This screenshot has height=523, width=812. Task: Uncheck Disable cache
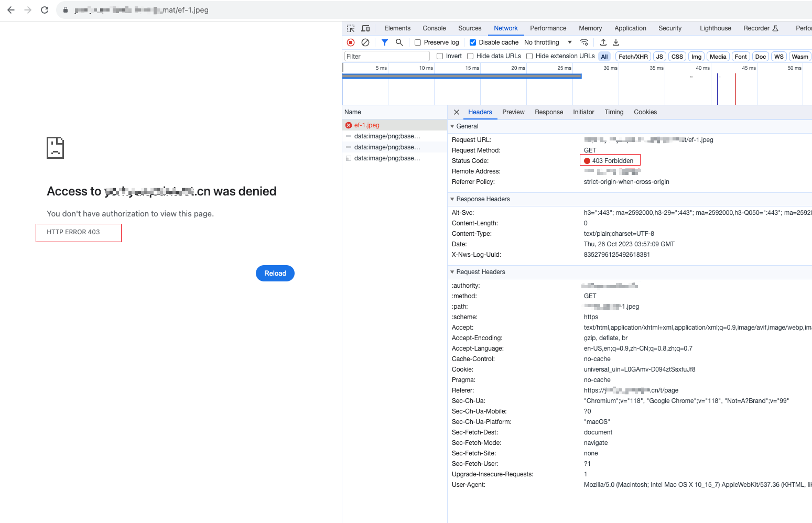(473, 42)
